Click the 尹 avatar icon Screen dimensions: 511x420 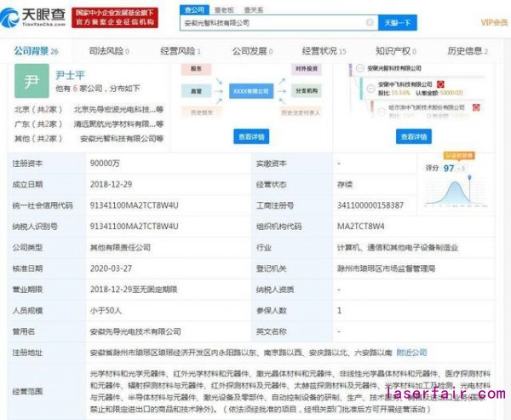click(32, 82)
